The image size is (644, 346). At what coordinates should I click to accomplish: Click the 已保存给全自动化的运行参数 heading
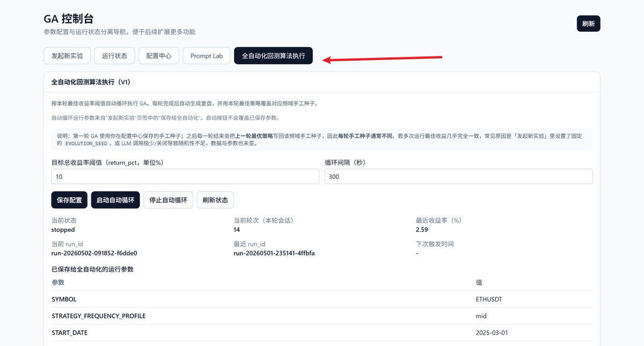92,269
